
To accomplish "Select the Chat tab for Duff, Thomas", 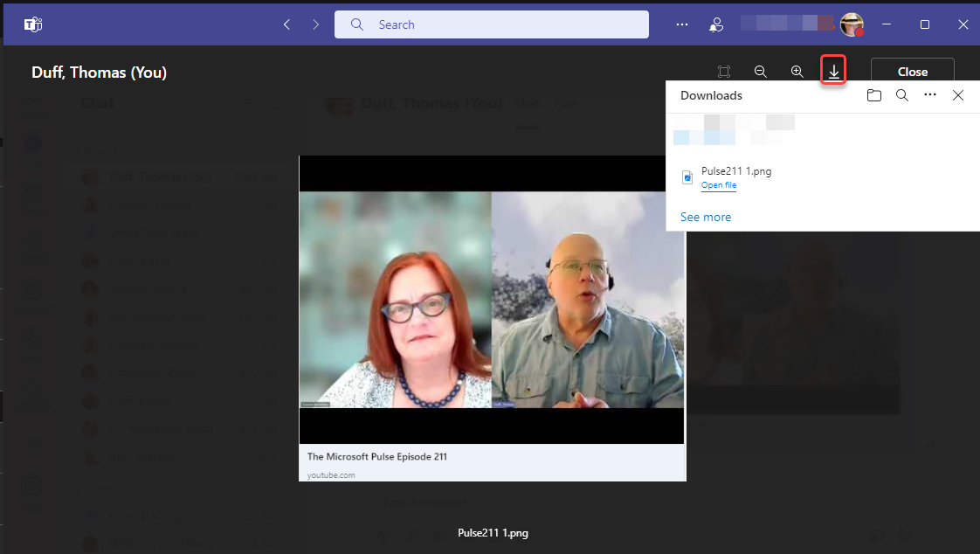I will (x=528, y=102).
